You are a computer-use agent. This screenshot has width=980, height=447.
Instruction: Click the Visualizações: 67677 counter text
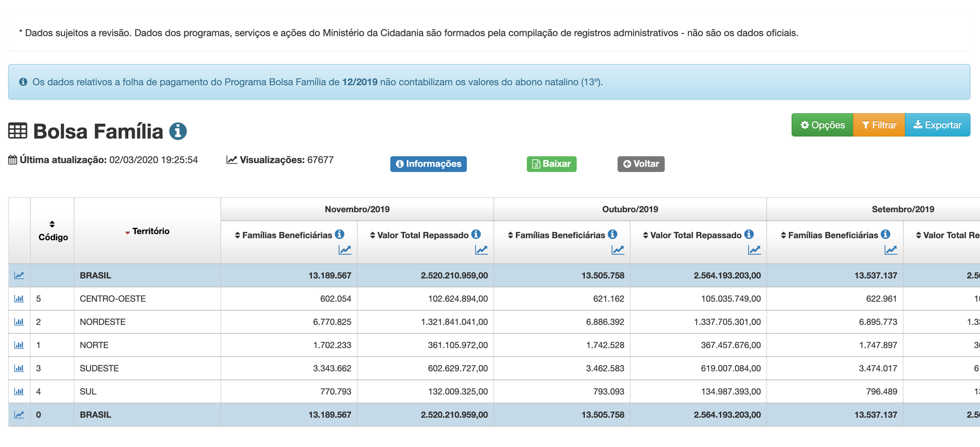pyautogui.click(x=287, y=160)
